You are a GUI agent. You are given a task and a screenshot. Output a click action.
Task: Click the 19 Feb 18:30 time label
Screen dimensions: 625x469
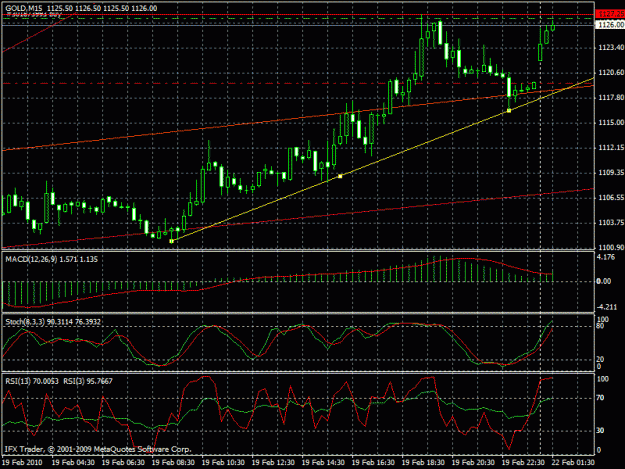point(423,462)
